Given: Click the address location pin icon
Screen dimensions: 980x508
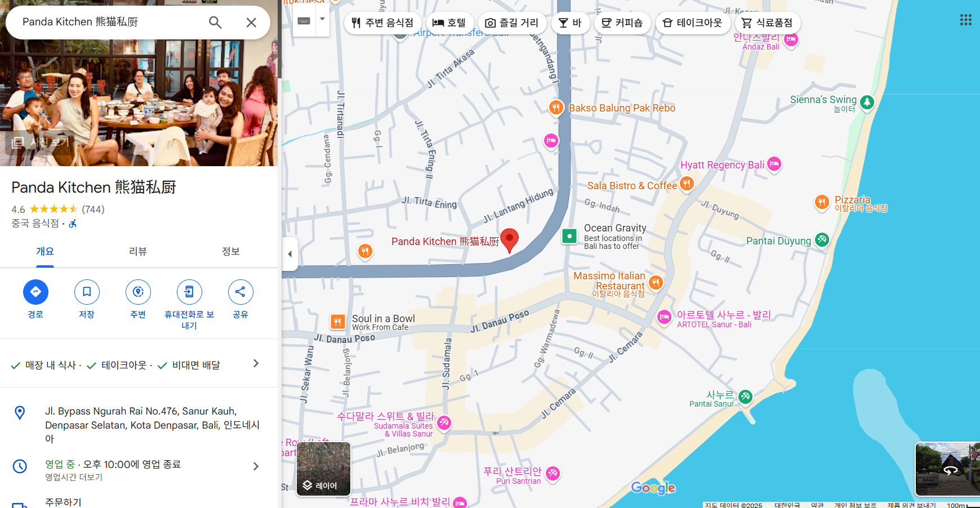Looking at the screenshot, I should tap(20, 413).
